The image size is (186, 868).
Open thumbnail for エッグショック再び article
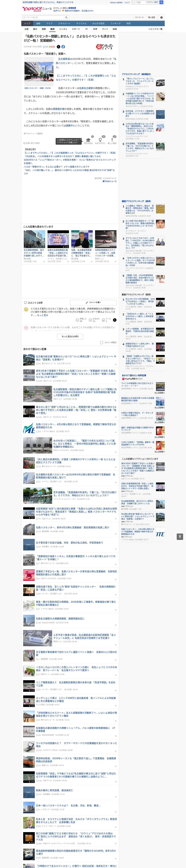coord(29,701)
